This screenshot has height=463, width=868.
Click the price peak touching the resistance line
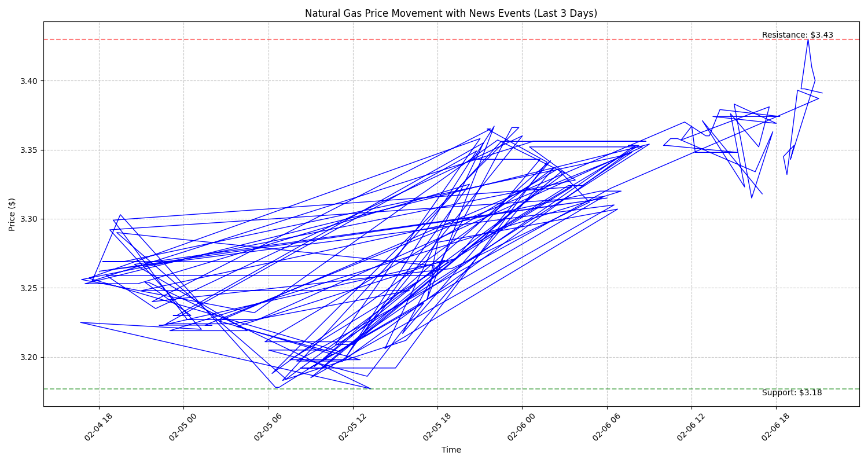pyautogui.click(x=808, y=40)
